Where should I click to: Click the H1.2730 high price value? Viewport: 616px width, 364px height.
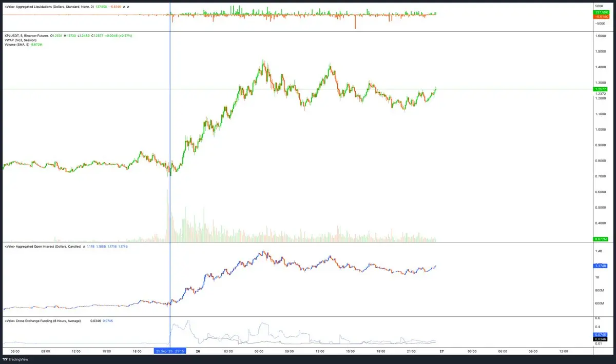tap(70, 36)
